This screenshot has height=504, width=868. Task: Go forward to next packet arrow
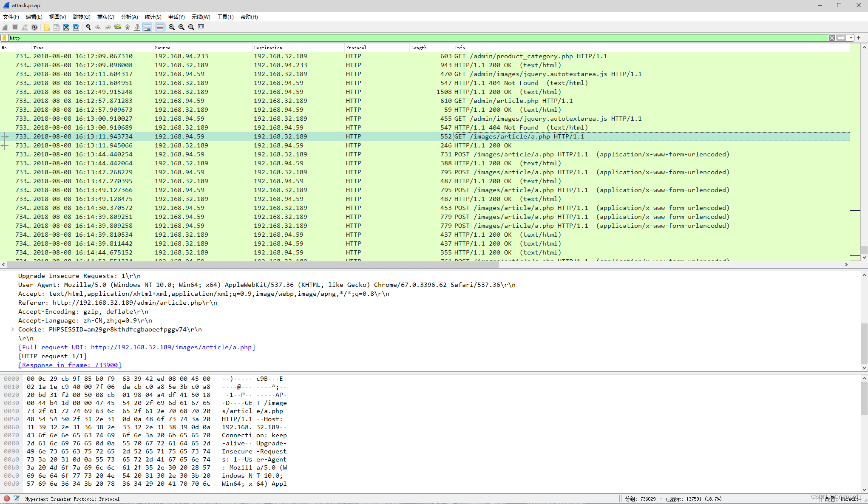click(x=108, y=27)
